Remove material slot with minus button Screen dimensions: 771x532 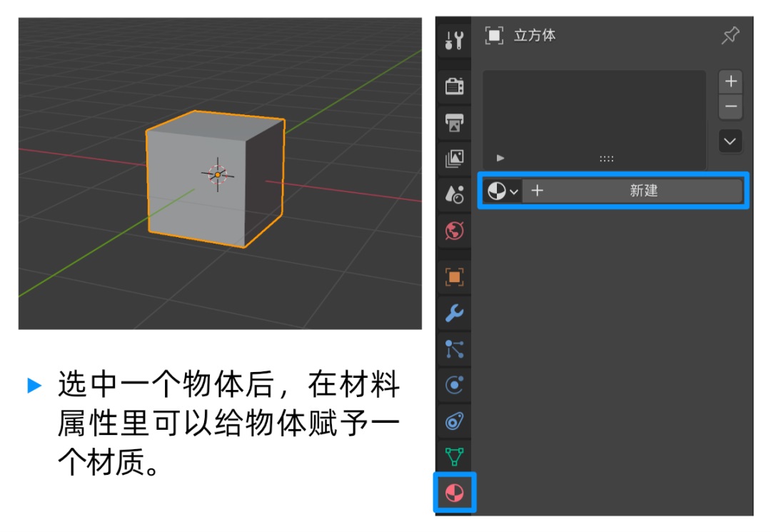pos(731,106)
